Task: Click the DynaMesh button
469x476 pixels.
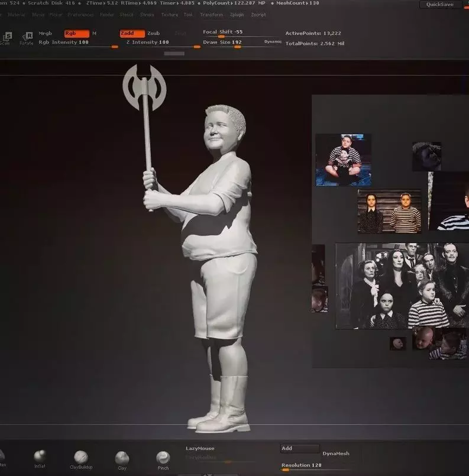Action: click(x=336, y=454)
